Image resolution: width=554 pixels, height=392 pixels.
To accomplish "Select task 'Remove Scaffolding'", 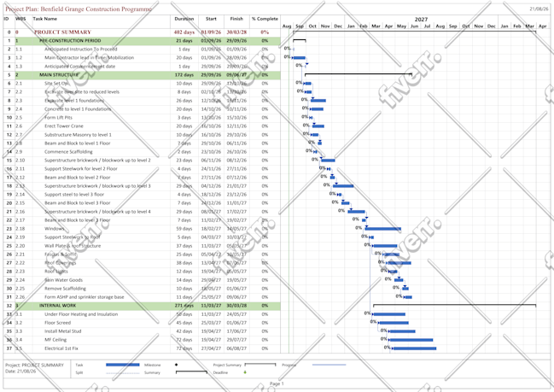I will 65,289.
